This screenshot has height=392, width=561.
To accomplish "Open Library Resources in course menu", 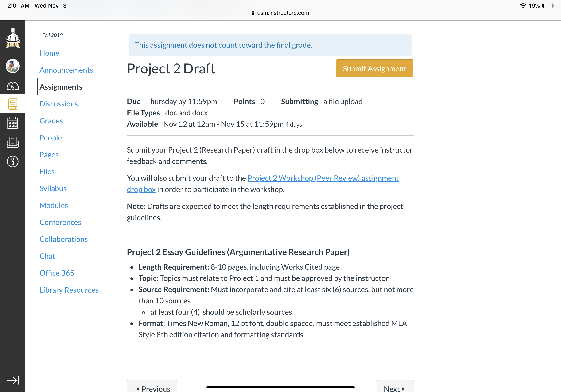I will (x=69, y=290).
